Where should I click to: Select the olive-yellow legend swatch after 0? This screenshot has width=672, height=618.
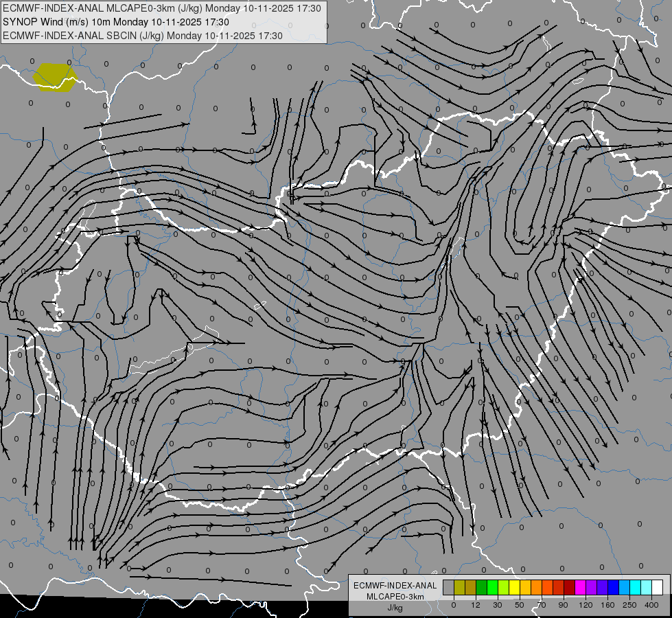(x=459, y=587)
